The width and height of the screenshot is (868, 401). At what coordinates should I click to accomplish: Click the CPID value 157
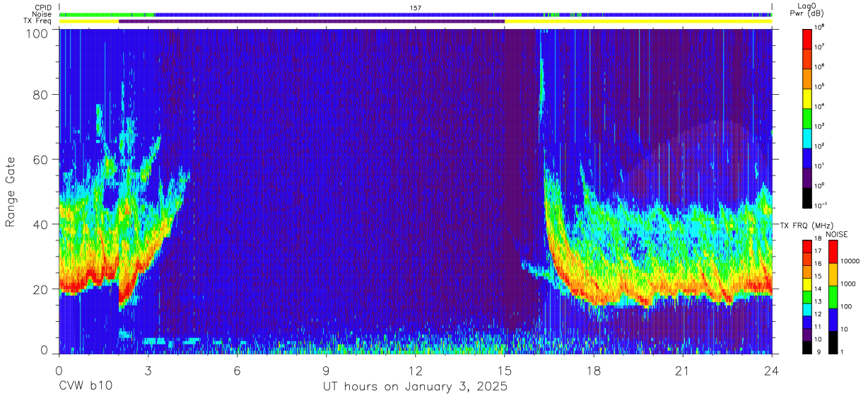(x=416, y=8)
